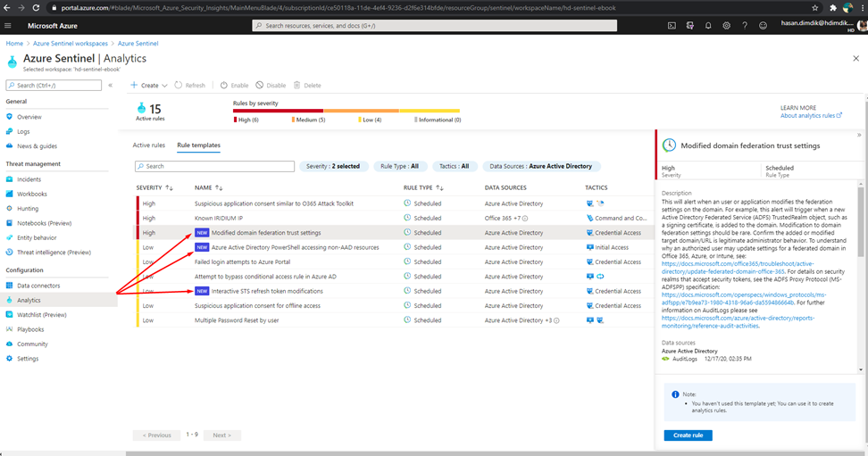This screenshot has width=868, height=456.
Task: Select Suspicious application consent O365 Attack Toolkit row
Action: click(x=396, y=203)
